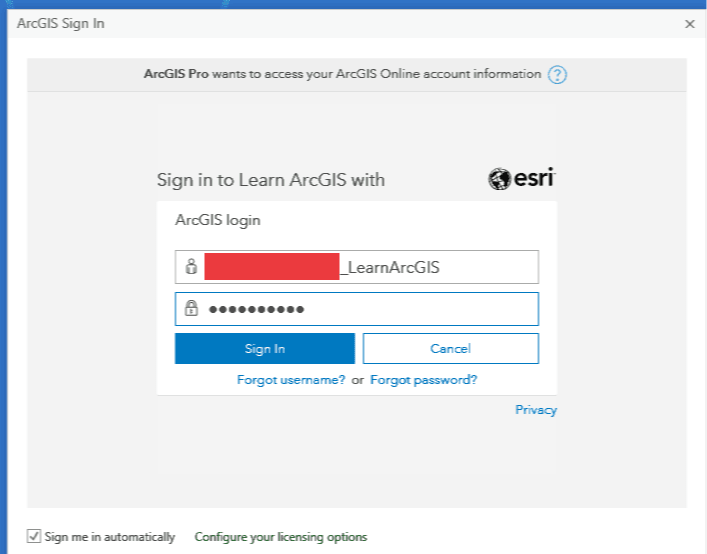Click the Sign in to Learn ArcGIS with heading
707x554 pixels.
[271, 180]
